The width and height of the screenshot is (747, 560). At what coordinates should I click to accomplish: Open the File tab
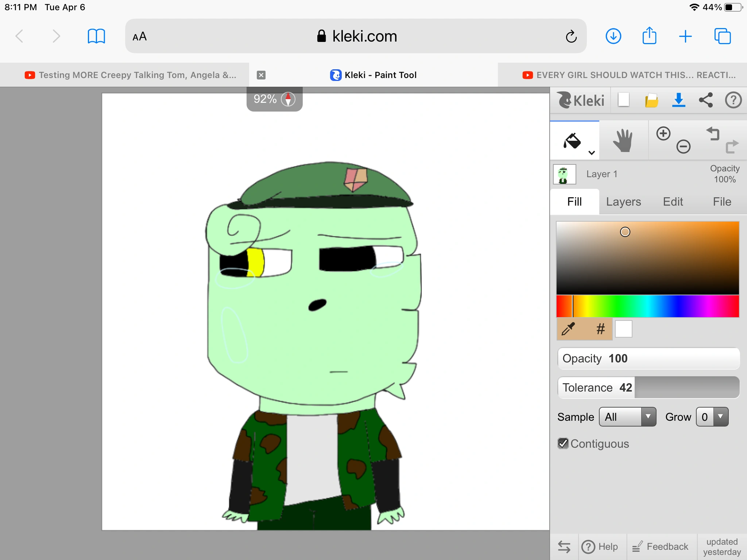click(722, 202)
